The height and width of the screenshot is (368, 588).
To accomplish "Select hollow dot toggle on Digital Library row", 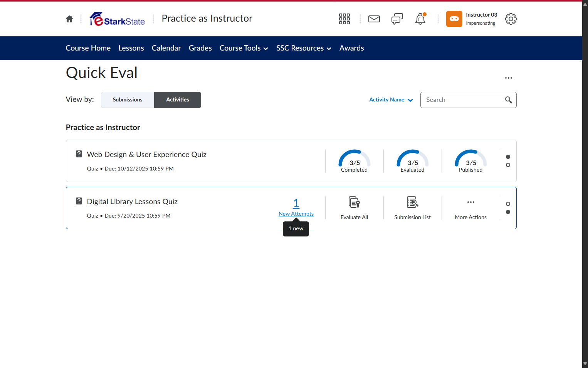I will [x=508, y=204].
